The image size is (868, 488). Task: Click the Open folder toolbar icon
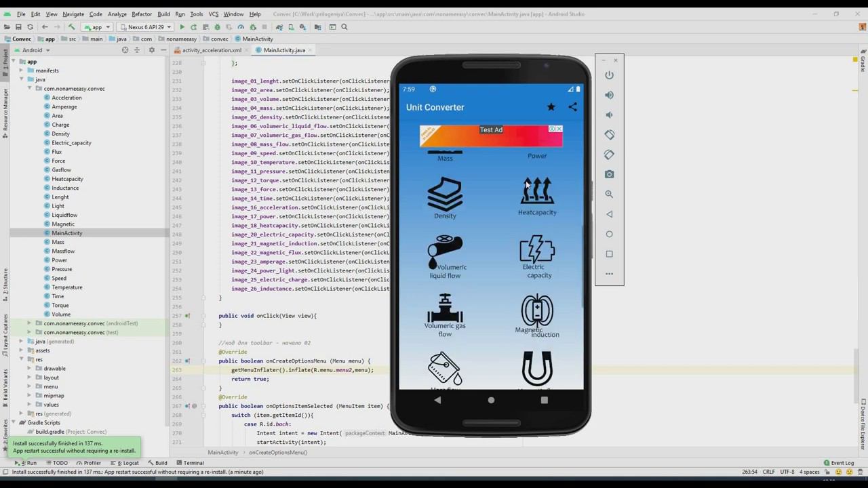click(x=7, y=27)
